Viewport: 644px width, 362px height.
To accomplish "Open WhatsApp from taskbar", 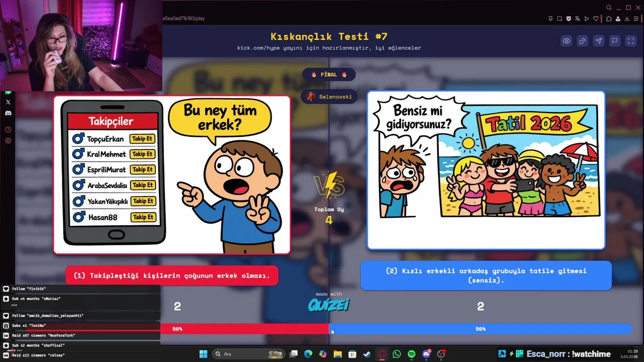I will coord(396,354).
